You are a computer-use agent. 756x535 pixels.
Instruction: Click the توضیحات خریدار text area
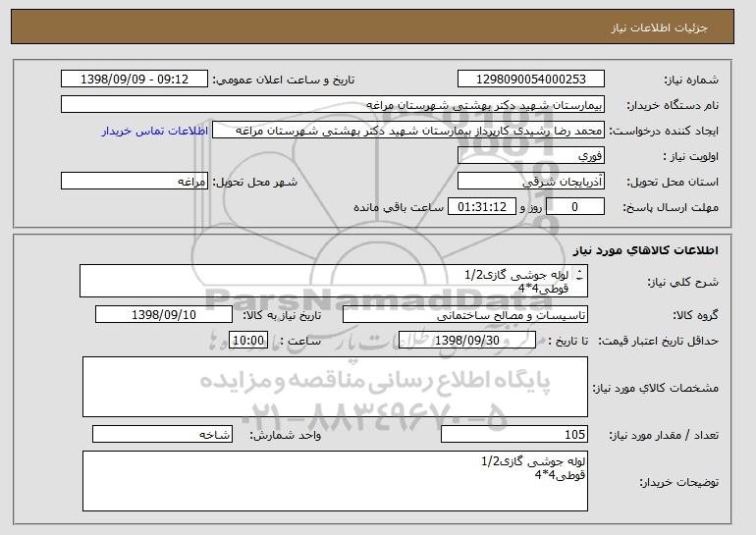pyautogui.click(x=335, y=481)
